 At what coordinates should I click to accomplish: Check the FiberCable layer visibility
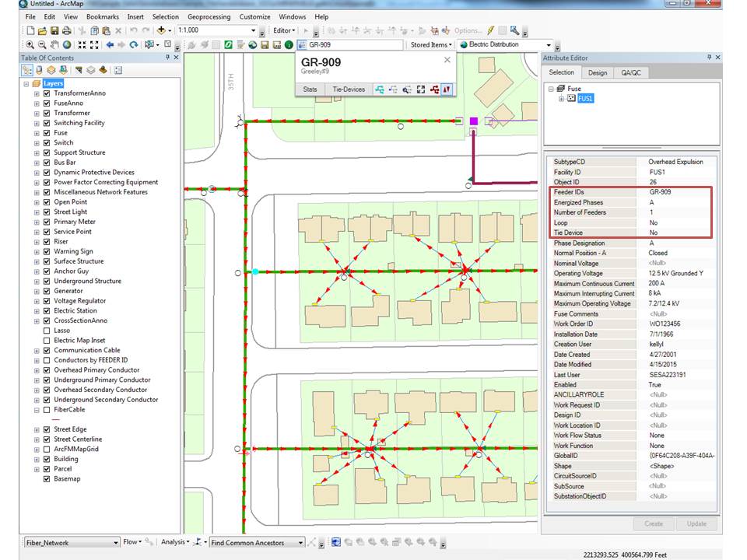click(45, 410)
